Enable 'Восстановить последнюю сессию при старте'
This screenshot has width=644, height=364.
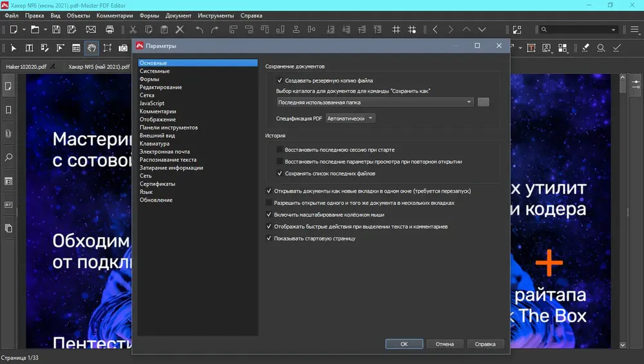[x=279, y=149]
